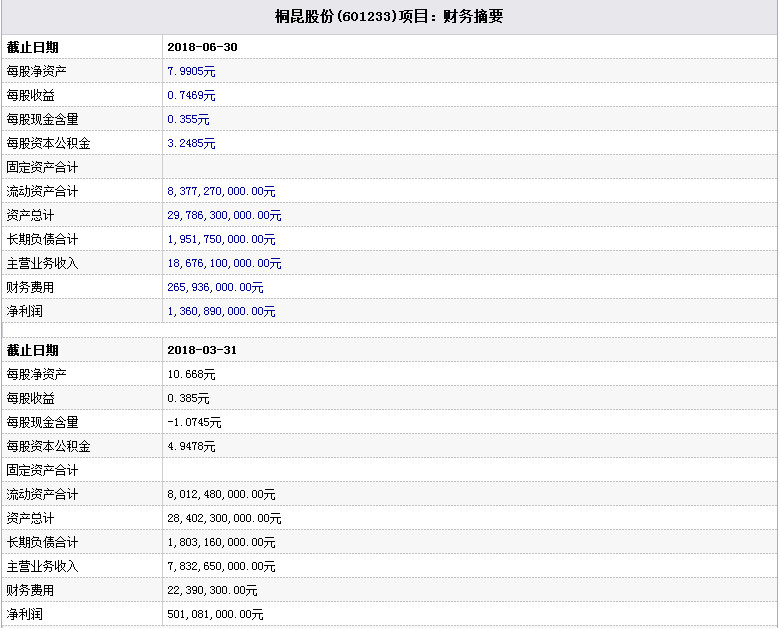Image resolution: width=779 pixels, height=628 pixels.
Task: Open the 18,676,100,000.00元 main revenue link
Action: [224, 263]
